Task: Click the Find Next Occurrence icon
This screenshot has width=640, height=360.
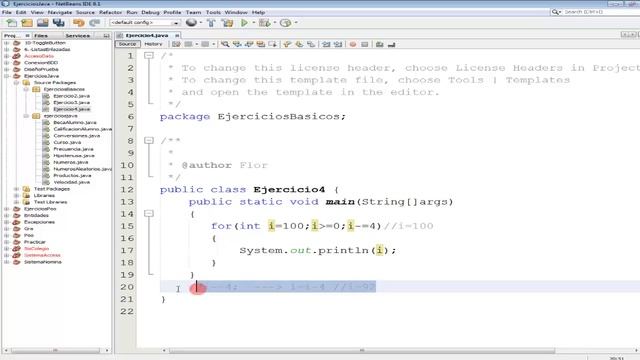Action: [x=249, y=44]
